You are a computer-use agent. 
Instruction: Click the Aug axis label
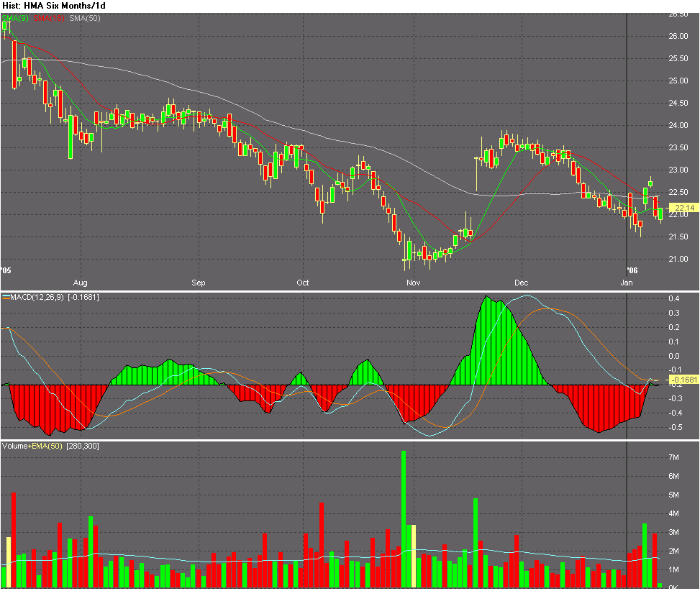(x=81, y=283)
